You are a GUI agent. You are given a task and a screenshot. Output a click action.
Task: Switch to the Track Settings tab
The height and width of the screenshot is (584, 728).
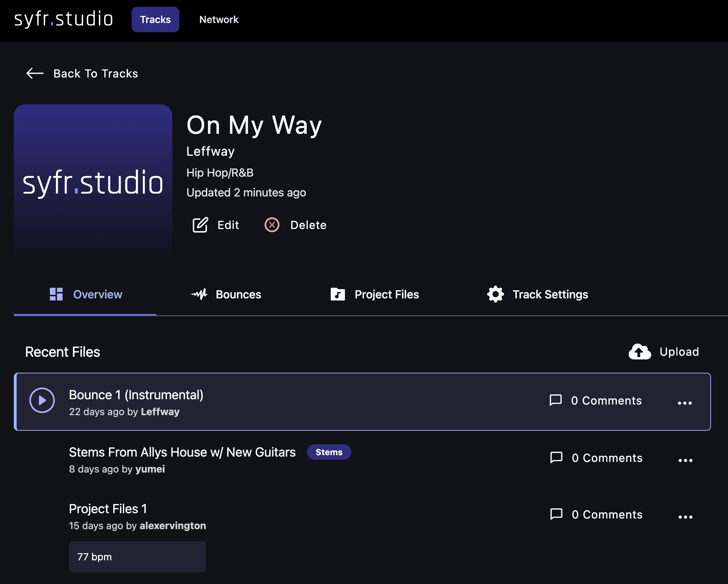(x=537, y=294)
